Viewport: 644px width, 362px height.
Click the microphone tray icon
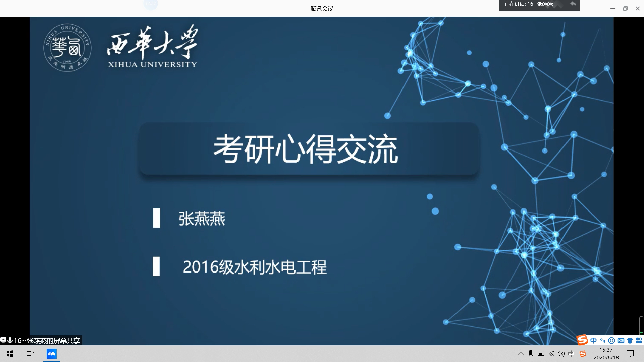pos(531,354)
